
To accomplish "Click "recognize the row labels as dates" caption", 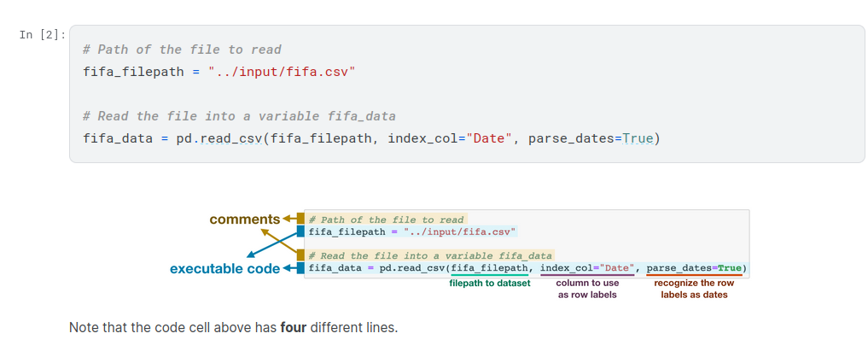I will pyautogui.click(x=693, y=289).
